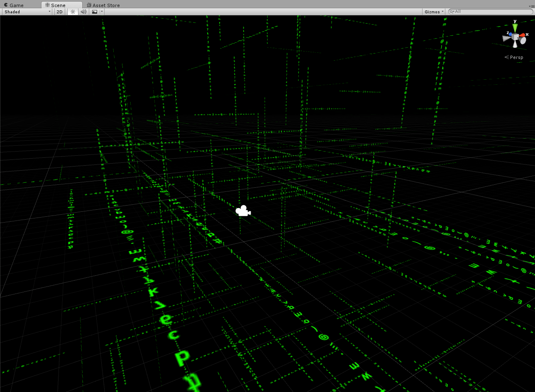Toggle the image effects button
Viewport: 535px width, 392px height.
coord(95,12)
